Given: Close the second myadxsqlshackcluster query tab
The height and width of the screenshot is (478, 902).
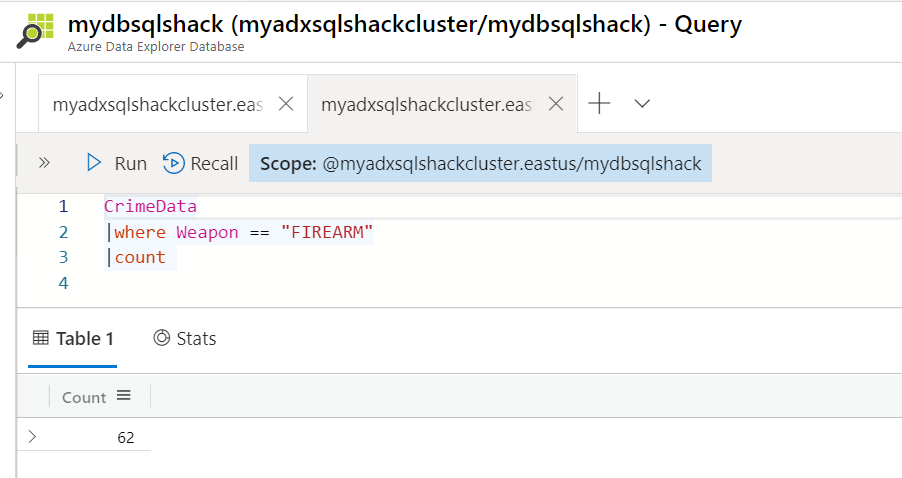Looking at the screenshot, I should 557,104.
